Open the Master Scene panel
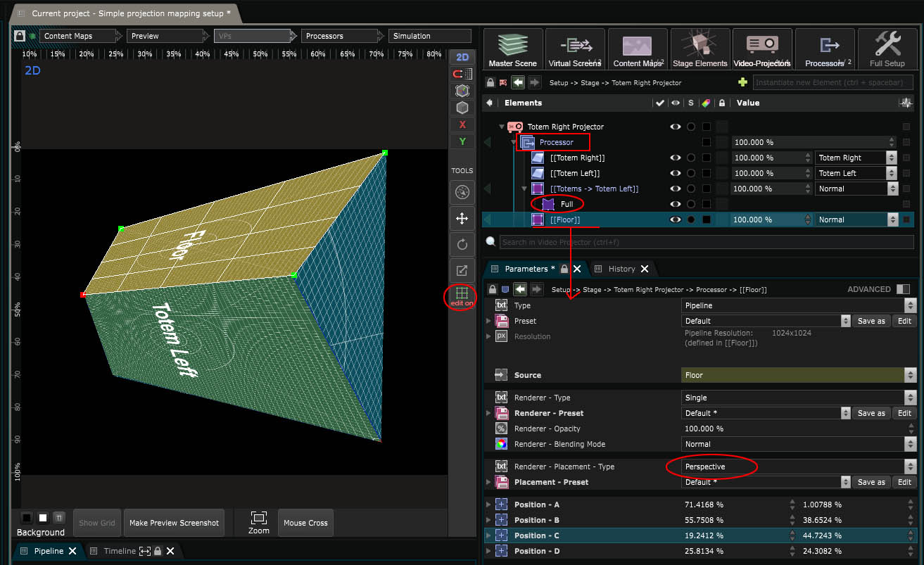This screenshot has height=565, width=924. point(512,49)
